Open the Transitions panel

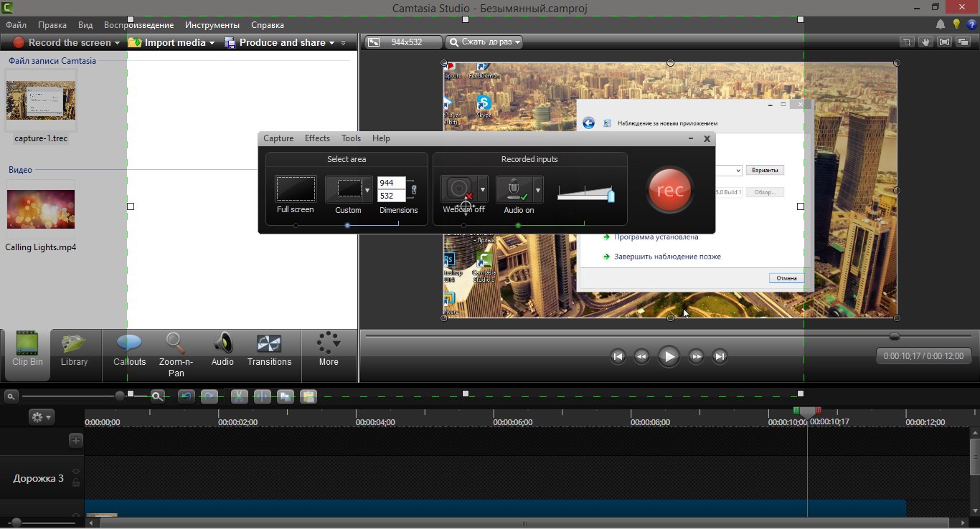269,350
